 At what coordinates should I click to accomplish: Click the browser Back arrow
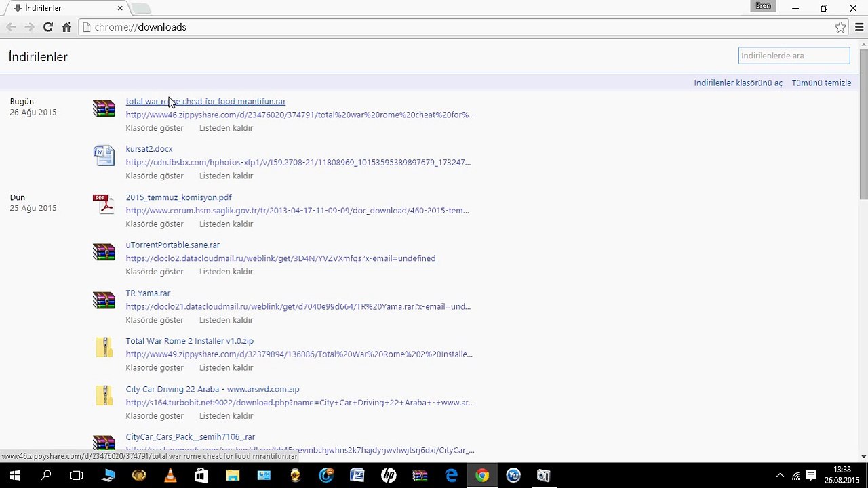click(11, 27)
